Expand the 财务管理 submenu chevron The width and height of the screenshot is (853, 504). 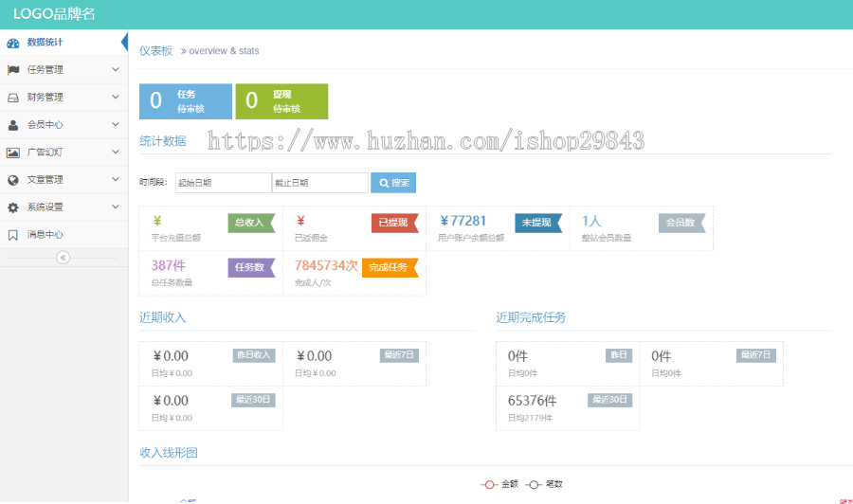[115, 98]
